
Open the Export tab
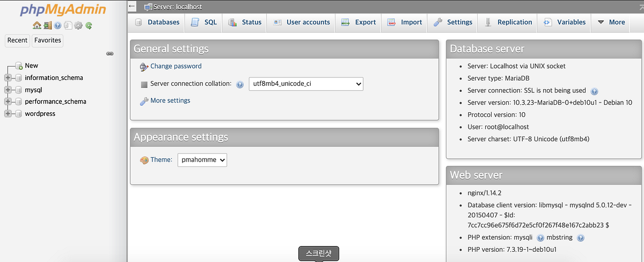pyautogui.click(x=358, y=22)
